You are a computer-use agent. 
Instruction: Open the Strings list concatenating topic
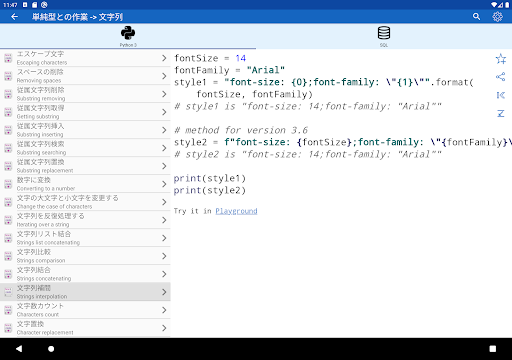pos(85,238)
